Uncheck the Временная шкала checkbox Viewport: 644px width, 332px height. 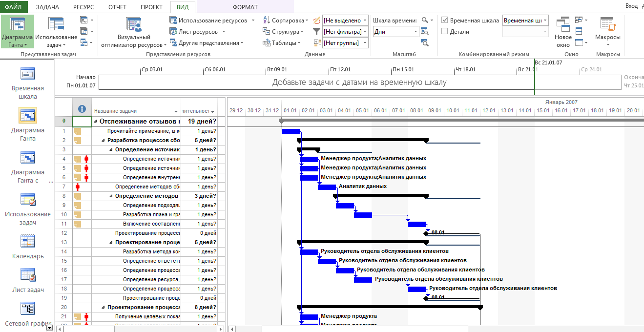pyautogui.click(x=445, y=21)
